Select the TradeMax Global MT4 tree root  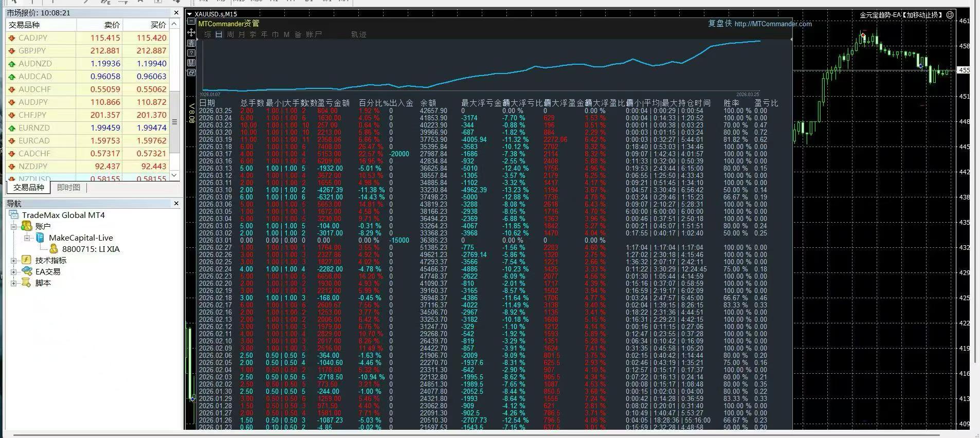(x=63, y=215)
